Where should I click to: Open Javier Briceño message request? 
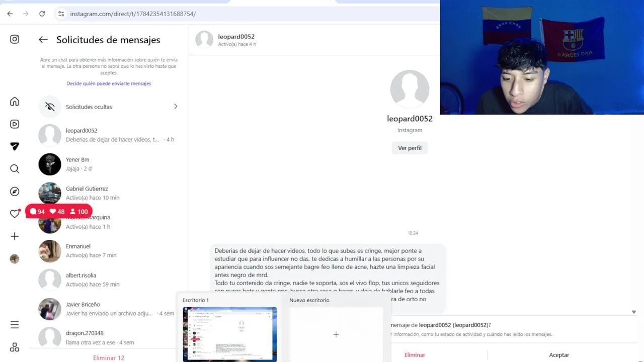coord(109,309)
